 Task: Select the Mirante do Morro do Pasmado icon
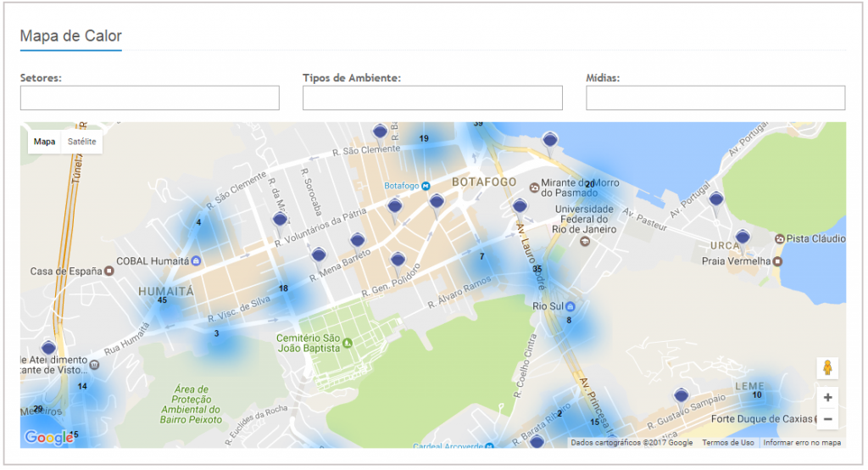pos(534,187)
